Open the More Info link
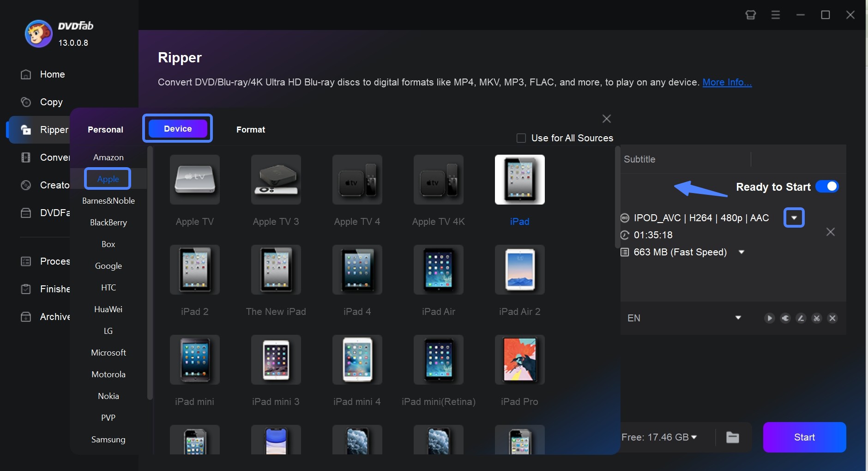The width and height of the screenshot is (868, 471). [x=727, y=82]
